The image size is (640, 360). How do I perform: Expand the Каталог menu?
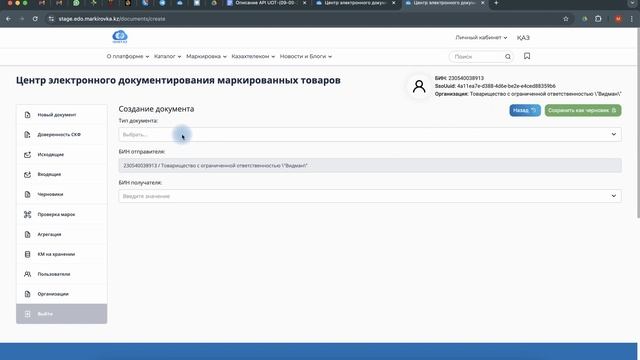click(167, 56)
